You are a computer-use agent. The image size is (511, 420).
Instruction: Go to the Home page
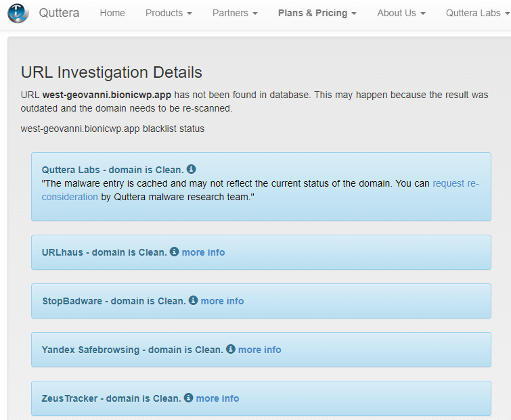[112, 13]
